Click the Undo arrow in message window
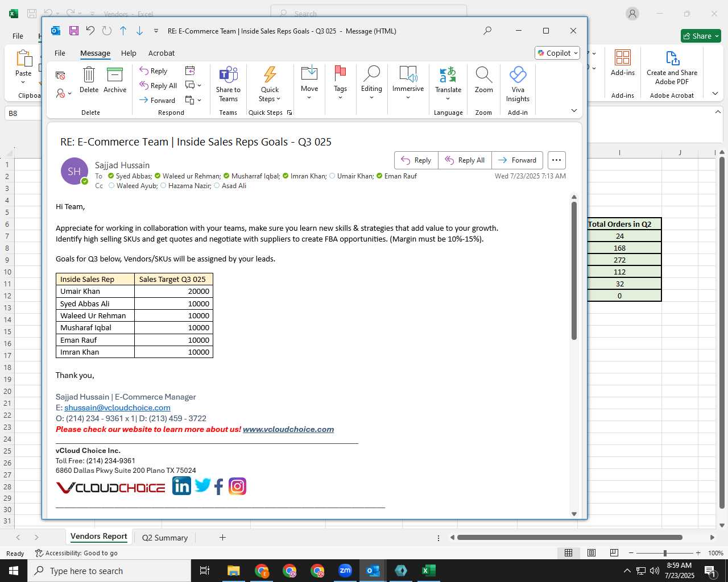Screen dimensions: 728x582 (90, 31)
